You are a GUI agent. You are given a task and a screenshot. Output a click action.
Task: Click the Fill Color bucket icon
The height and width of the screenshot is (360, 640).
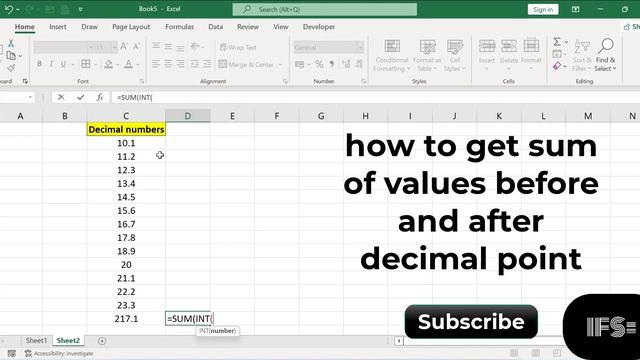[x=109, y=64]
